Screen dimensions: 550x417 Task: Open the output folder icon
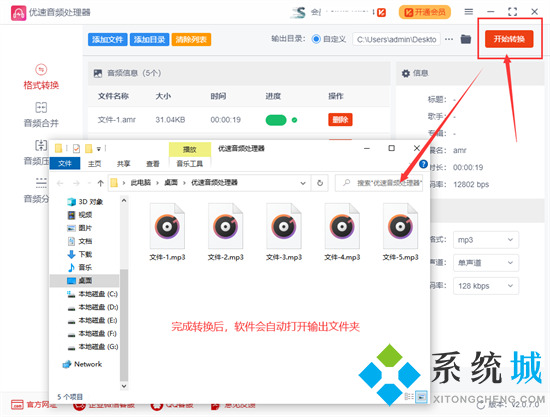click(466, 39)
